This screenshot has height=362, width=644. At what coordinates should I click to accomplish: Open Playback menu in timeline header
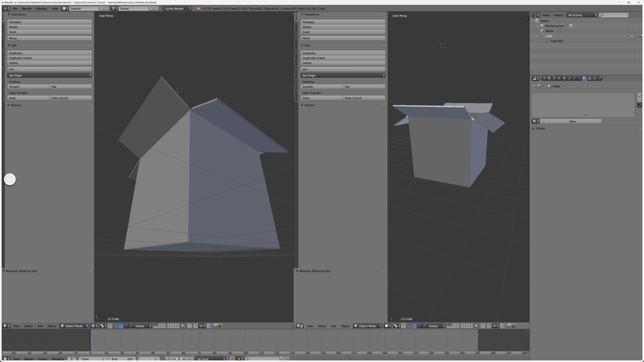[x=57, y=359]
